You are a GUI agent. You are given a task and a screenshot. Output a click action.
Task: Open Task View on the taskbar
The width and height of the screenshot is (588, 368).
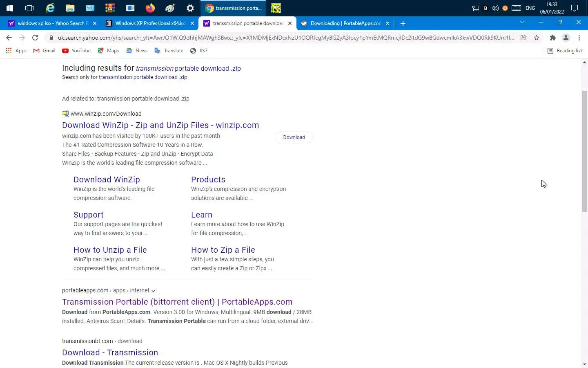point(29,8)
